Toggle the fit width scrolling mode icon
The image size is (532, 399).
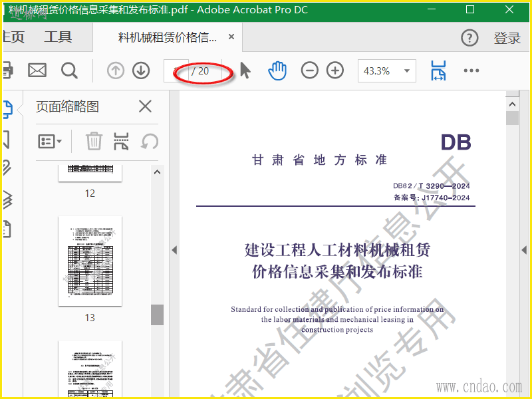point(438,70)
